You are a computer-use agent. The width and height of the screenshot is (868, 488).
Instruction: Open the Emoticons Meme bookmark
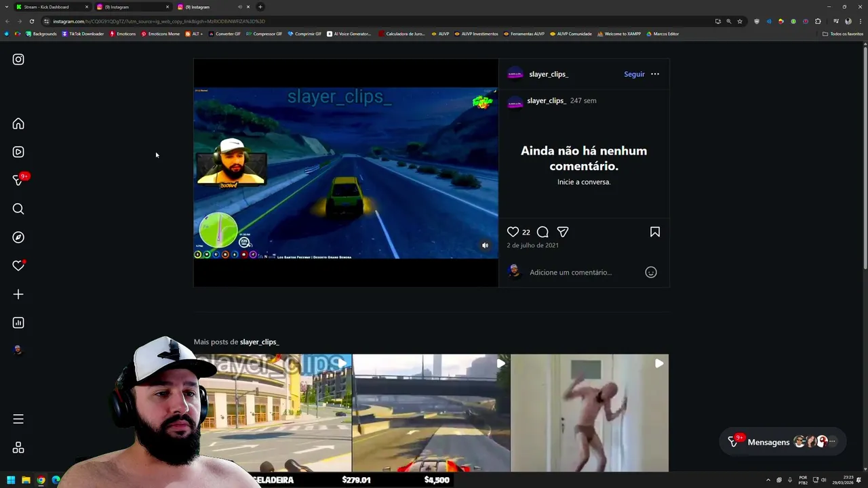(161, 34)
